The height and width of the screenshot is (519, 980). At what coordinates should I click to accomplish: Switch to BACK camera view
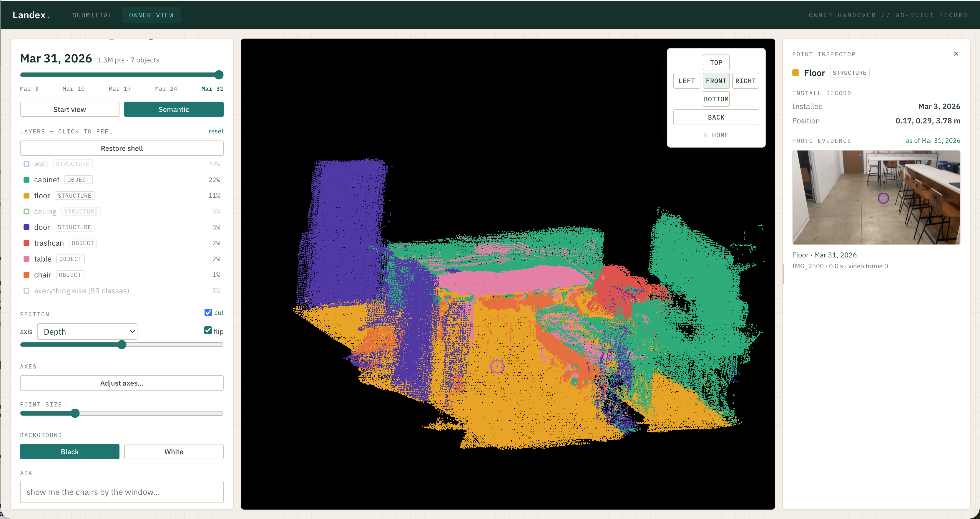pyautogui.click(x=716, y=117)
